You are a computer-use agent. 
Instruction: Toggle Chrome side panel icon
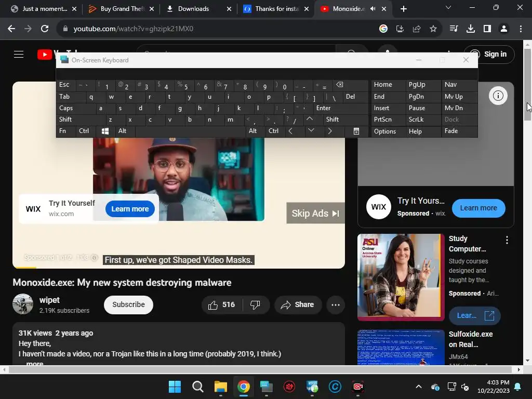pyautogui.click(x=487, y=29)
